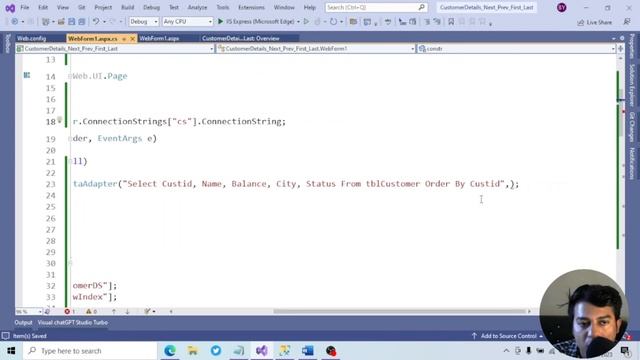Expand the IIS Express launch target arrow

[298, 22]
